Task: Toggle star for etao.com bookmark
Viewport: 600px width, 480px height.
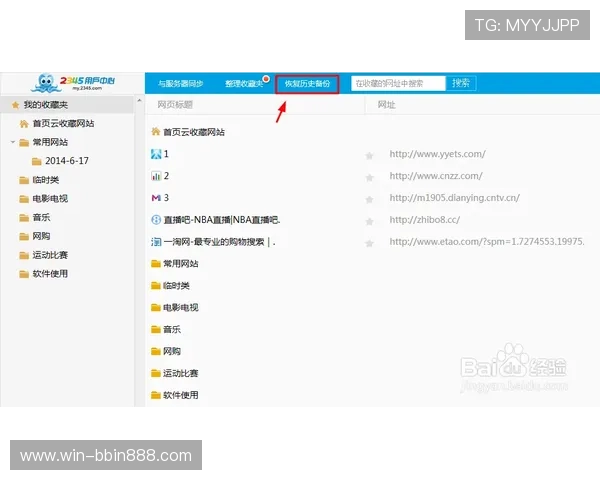Action: pyautogui.click(x=369, y=243)
